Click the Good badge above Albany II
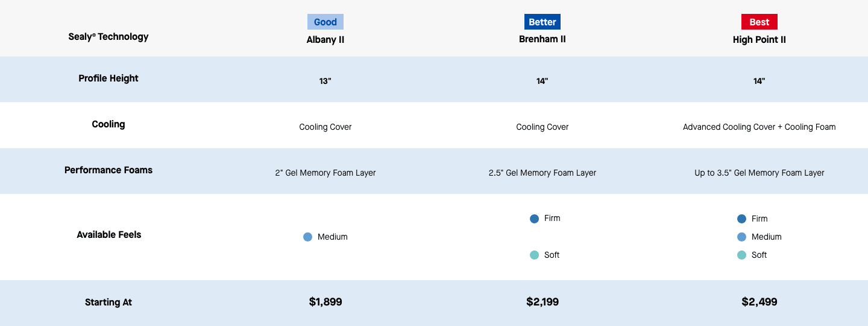 [325, 22]
